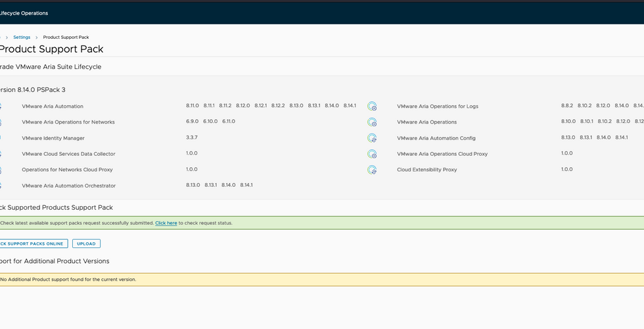
Task: Select 'VMware Cloud Services Data Collector' product name
Action: tap(68, 154)
